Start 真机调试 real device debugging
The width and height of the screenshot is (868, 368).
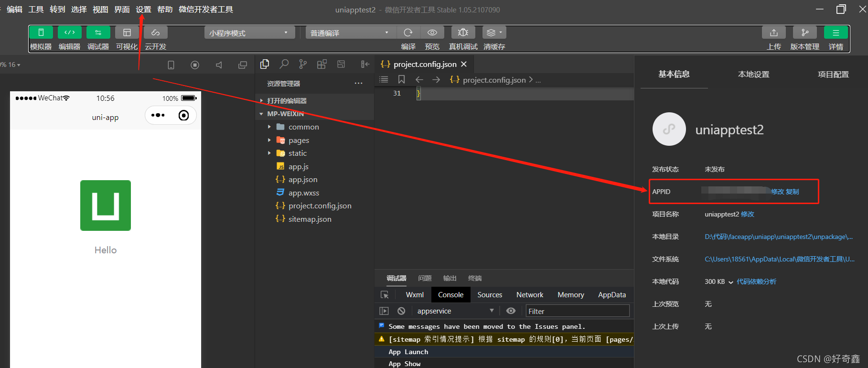tap(463, 32)
